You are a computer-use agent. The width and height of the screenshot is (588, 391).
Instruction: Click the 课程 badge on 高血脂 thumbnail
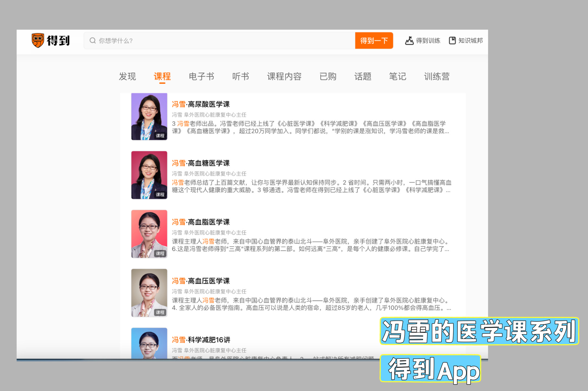(x=160, y=253)
